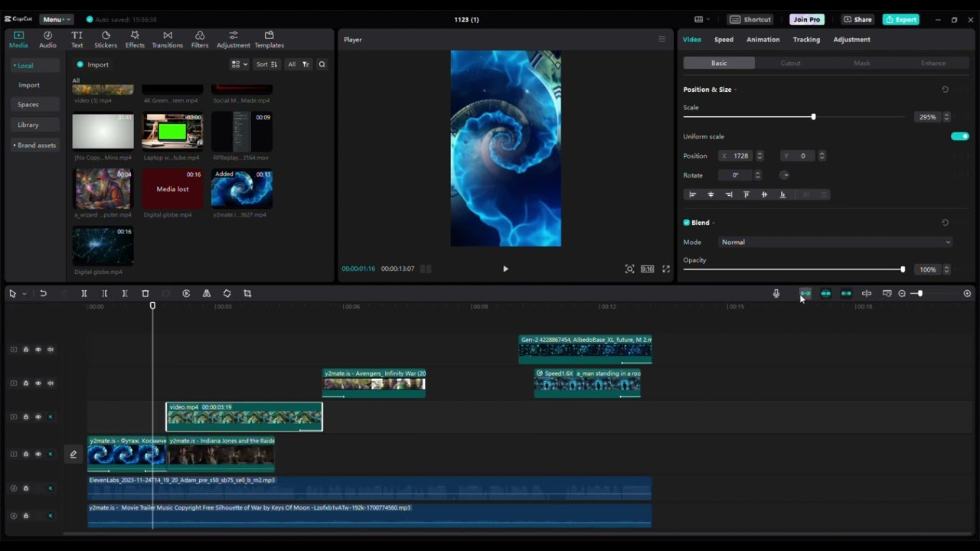Hide the topmost video track using its eye icon
Image resolution: width=980 pixels, height=551 pixels.
[38, 350]
